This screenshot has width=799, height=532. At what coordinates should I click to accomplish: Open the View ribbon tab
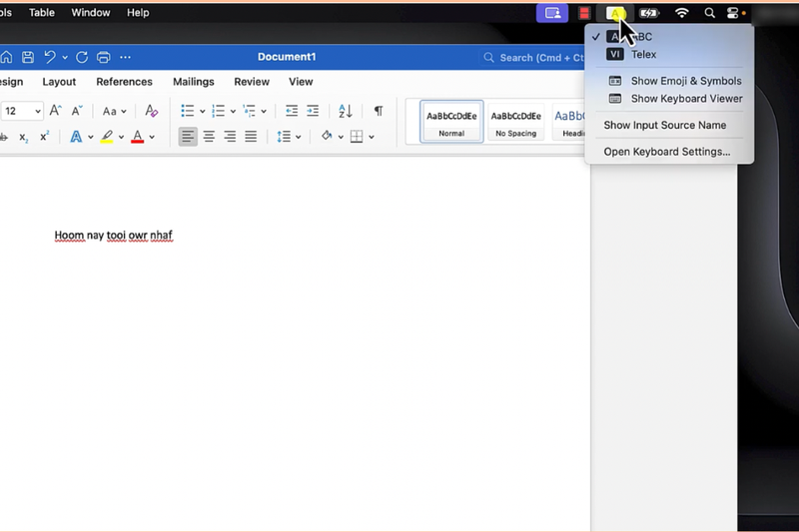[x=301, y=82]
